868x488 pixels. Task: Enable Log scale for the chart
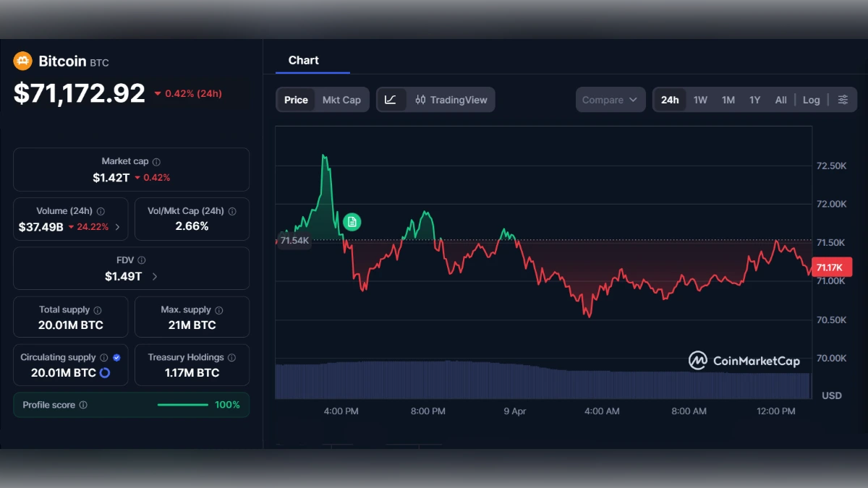click(x=811, y=100)
